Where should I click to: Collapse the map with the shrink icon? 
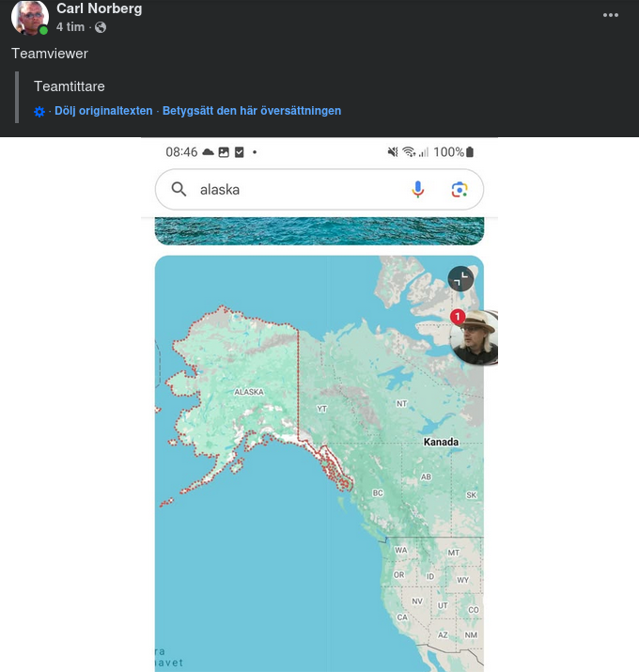[x=460, y=279]
